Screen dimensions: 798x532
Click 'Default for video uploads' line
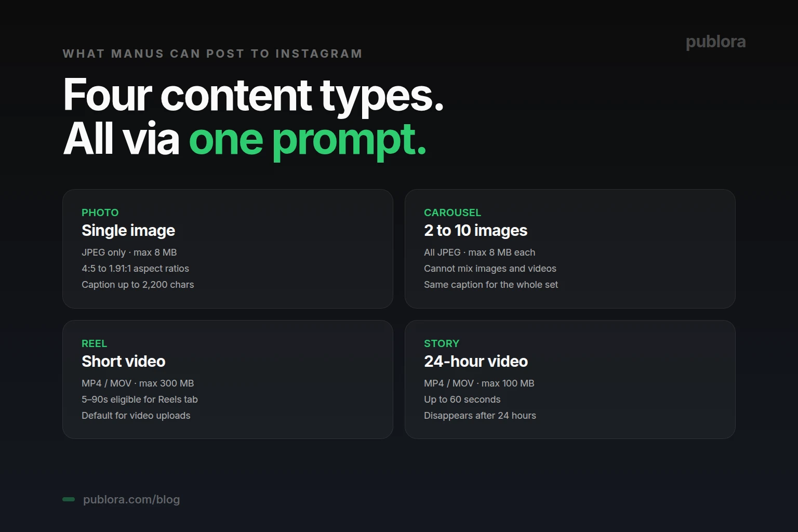pyautogui.click(x=136, y=416)
